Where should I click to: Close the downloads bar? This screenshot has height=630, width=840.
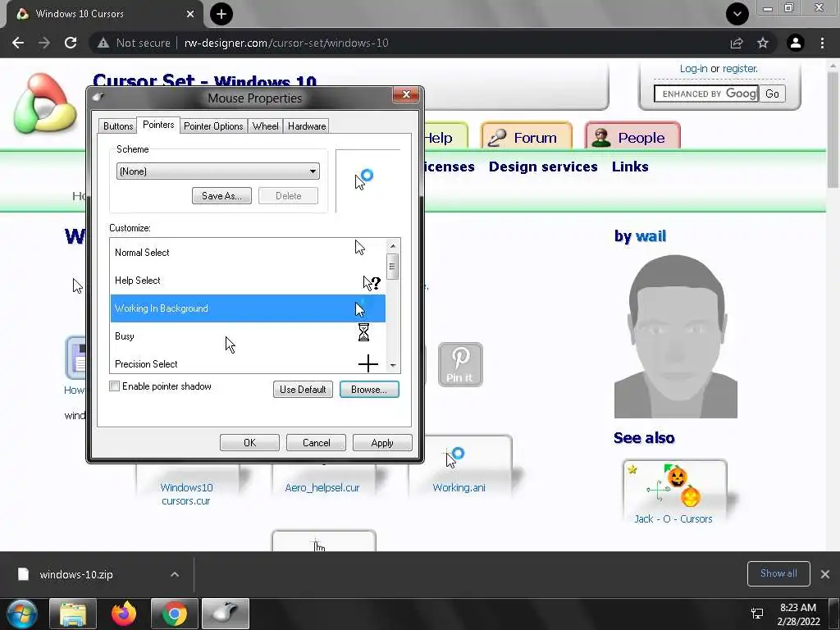(x=825, y=573)
